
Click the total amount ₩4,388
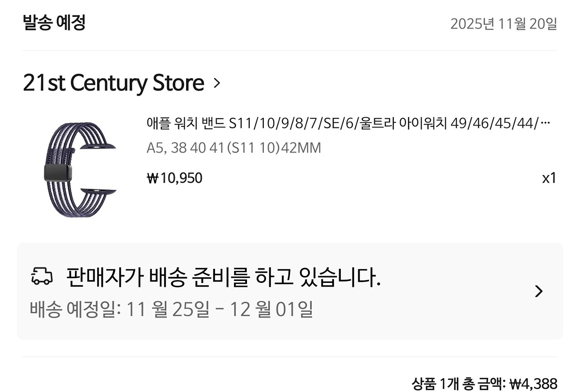click(x=534, y=384)
